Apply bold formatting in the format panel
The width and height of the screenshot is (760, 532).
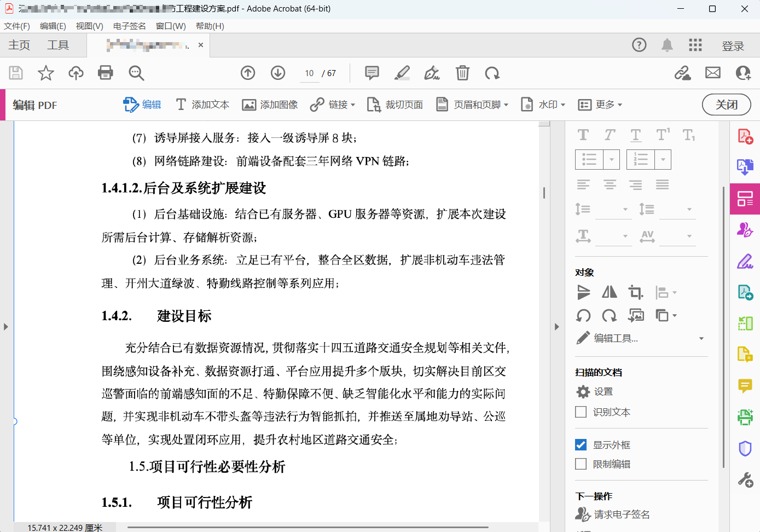[x=583, y=134]
